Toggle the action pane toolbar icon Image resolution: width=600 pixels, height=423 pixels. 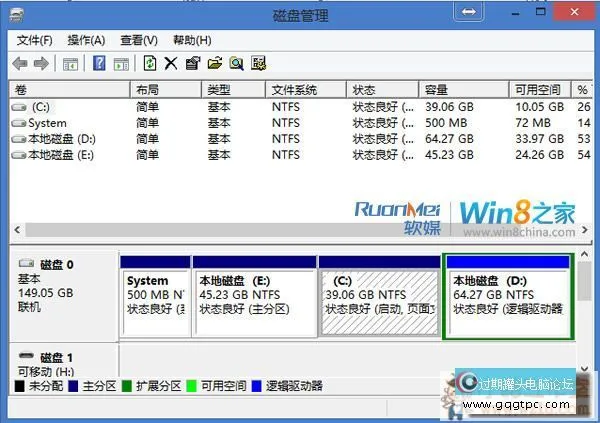point(121,64)
